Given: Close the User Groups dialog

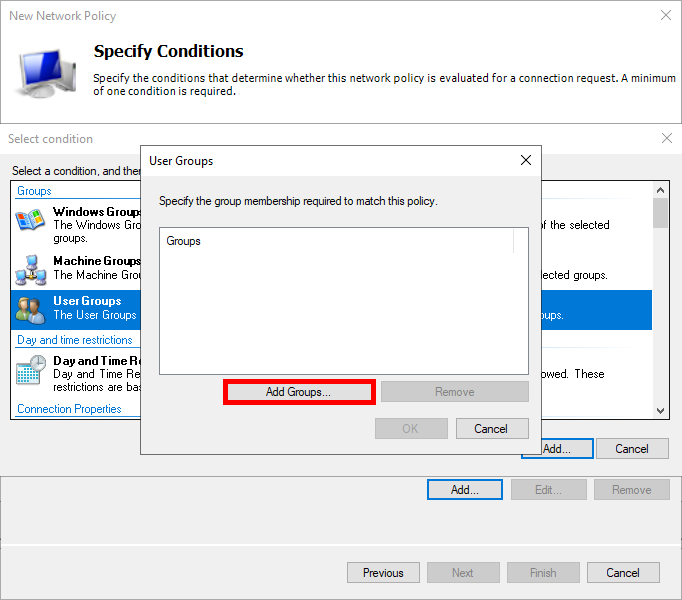Looking at the screenshot, I should click(x=526, y=160).
